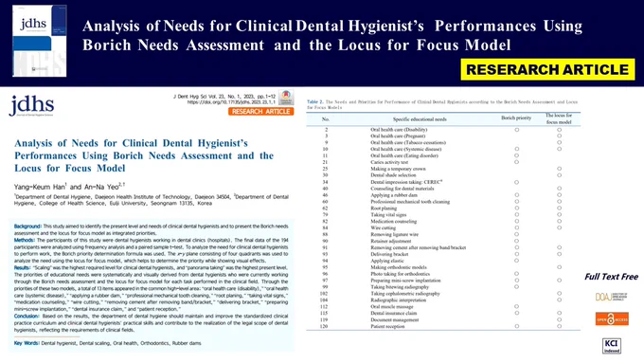Select table row Oral health care (Eating disorder)

[x=443, y=155]
